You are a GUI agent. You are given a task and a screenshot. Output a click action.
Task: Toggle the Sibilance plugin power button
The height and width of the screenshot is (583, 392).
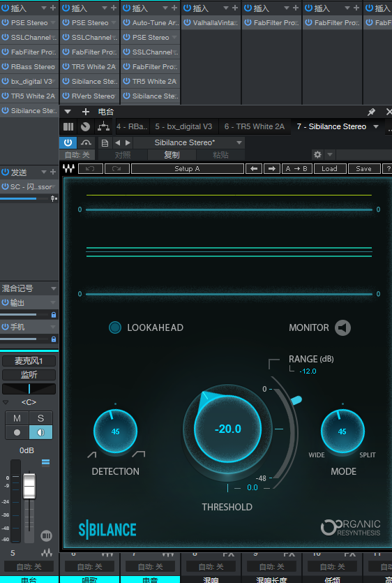coord(68,142)
